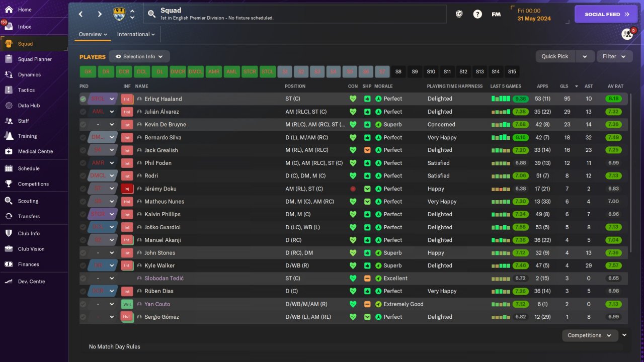Expand the chevron beside the Competitions dropdown

(624, 335)
